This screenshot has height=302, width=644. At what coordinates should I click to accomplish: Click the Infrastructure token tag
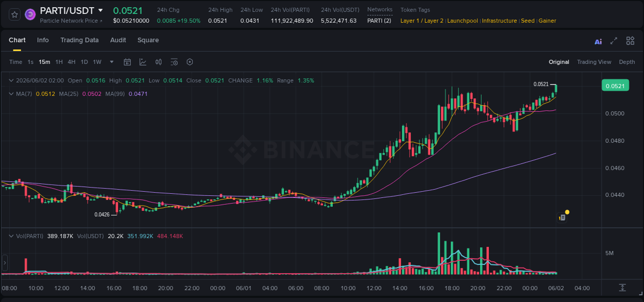tap(499, 21)
